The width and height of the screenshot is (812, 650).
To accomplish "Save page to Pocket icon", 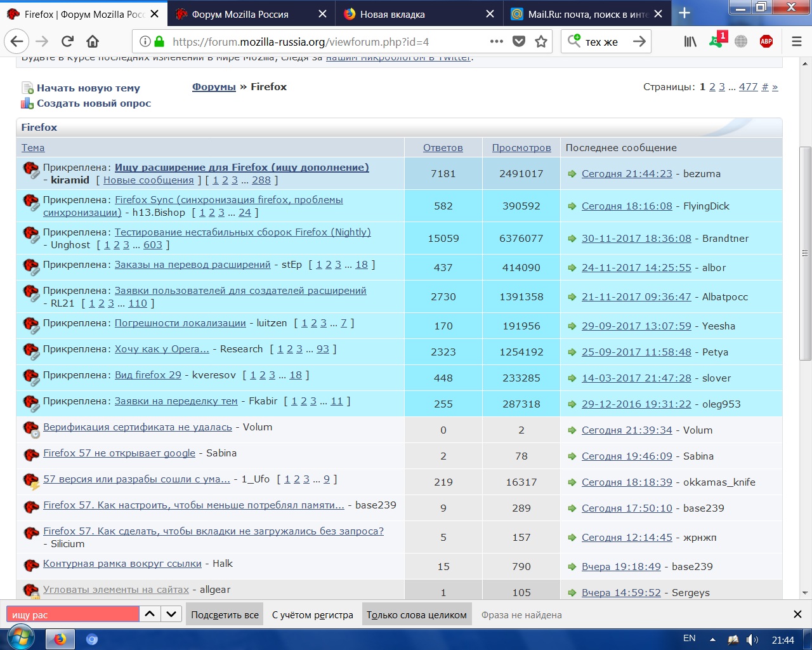I will 519,41.
